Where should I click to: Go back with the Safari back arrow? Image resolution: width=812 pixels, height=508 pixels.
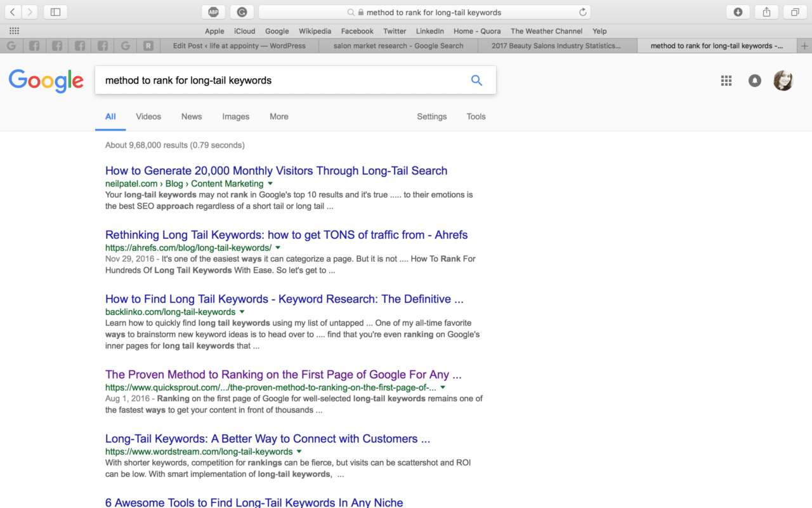point(13,12)
